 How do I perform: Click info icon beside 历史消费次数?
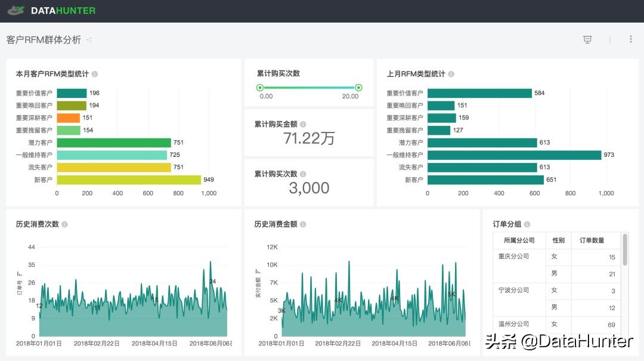point(64,224)
